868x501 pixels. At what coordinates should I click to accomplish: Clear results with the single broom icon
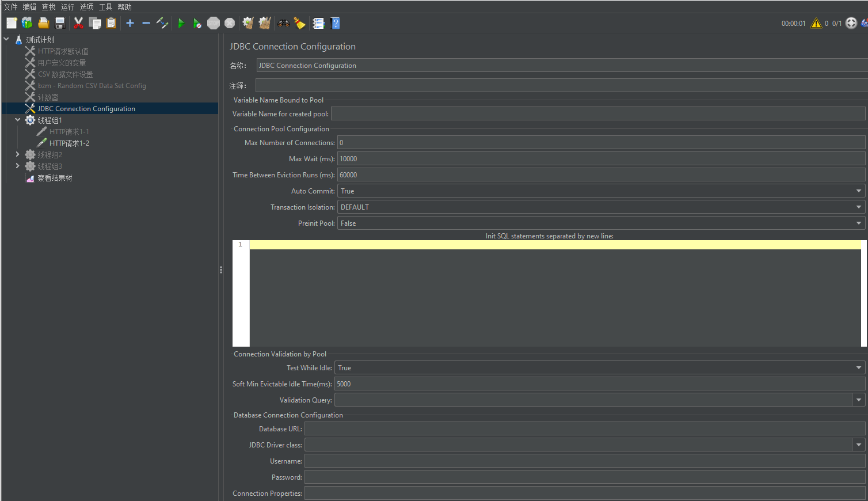click(x=248, y=23)
